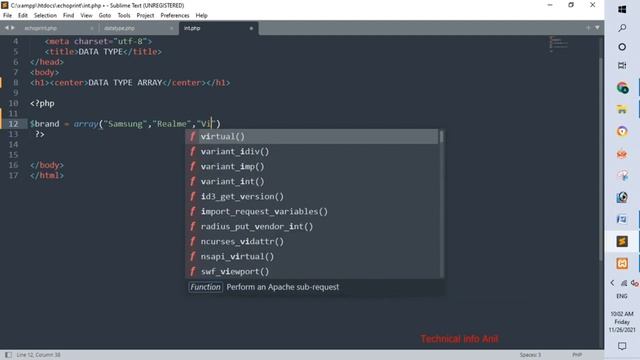Choose radius_put_vendor_int() suggestion
This screenshot has width=640, height=360.
click(312, 227)
